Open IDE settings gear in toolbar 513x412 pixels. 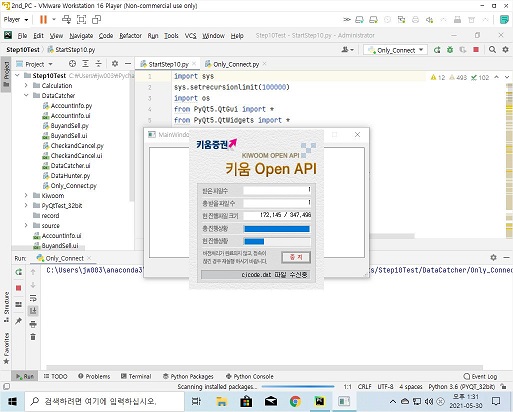(x=505, y=50)
